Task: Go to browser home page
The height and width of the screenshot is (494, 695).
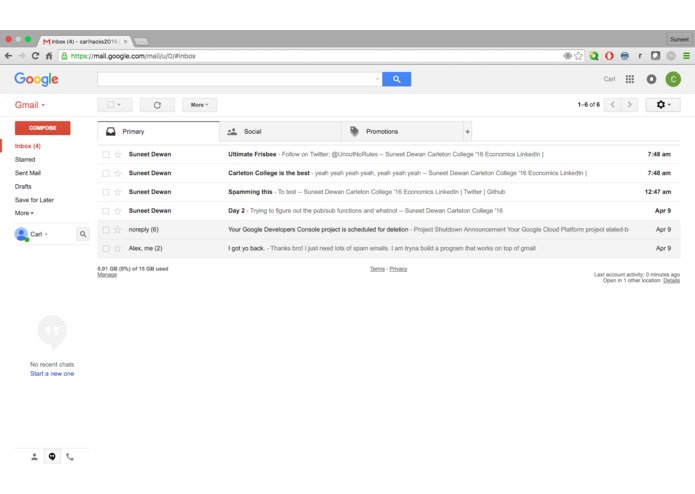Action: (49, 56)
